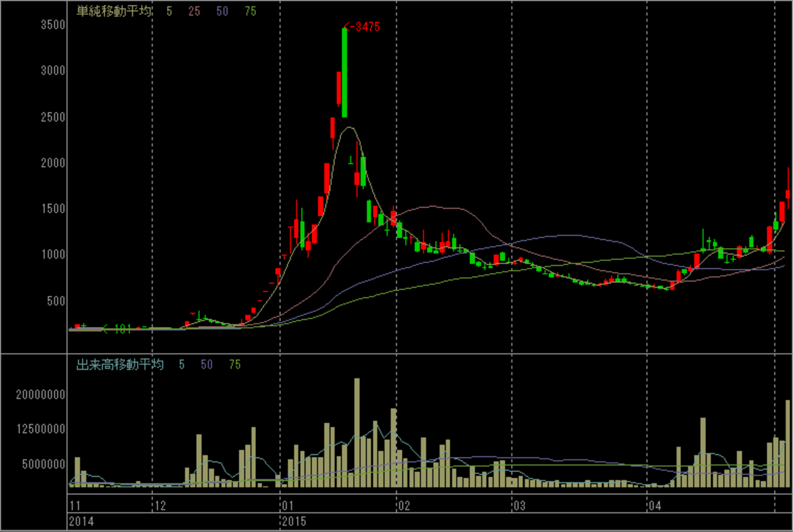Viewport: 794px width, 532px height.
Task: Click the 1500 price axis label
Action: pos(53,208)
